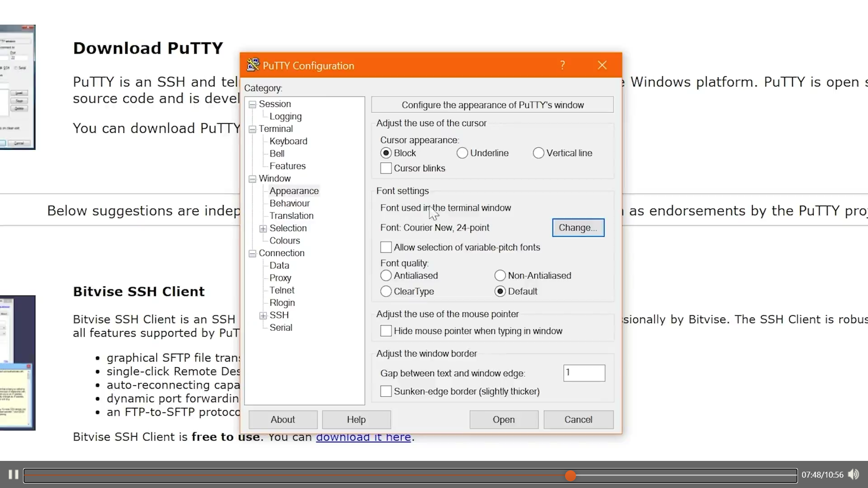The image size is (868, 488).
Task: Choose ClearType font quality
Action: tap(386, 291)
